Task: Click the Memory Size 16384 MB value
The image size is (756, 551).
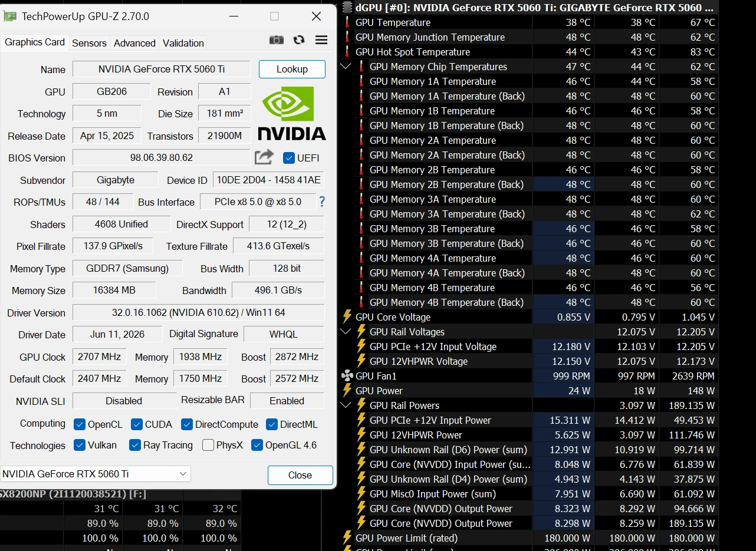Action: [x=114, y=290]
